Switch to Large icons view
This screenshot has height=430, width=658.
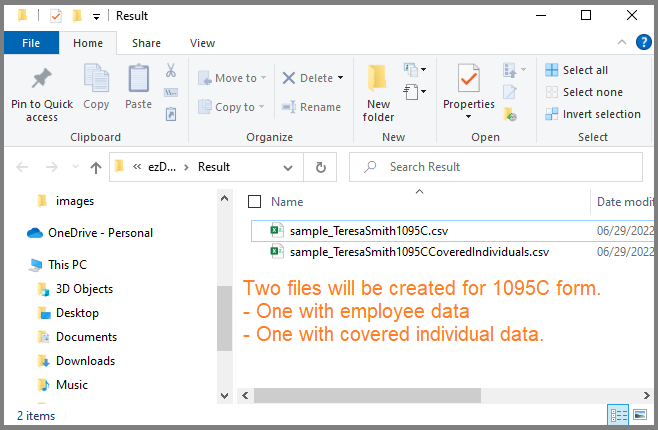coord(640,415)
